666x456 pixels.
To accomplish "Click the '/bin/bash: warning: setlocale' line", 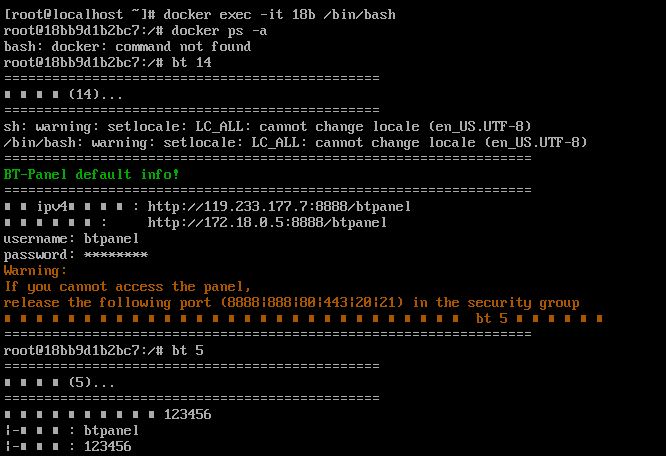I will [295, 143].
